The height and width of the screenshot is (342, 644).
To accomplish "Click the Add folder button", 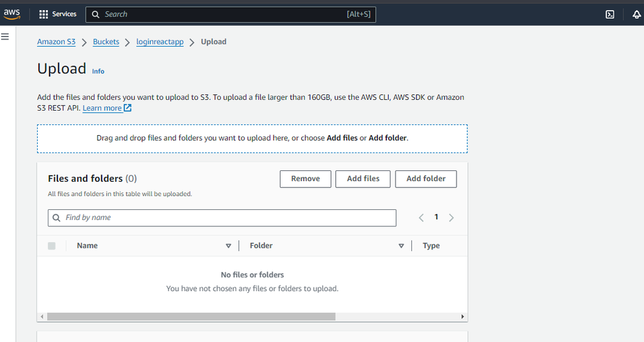I will 426,179.
